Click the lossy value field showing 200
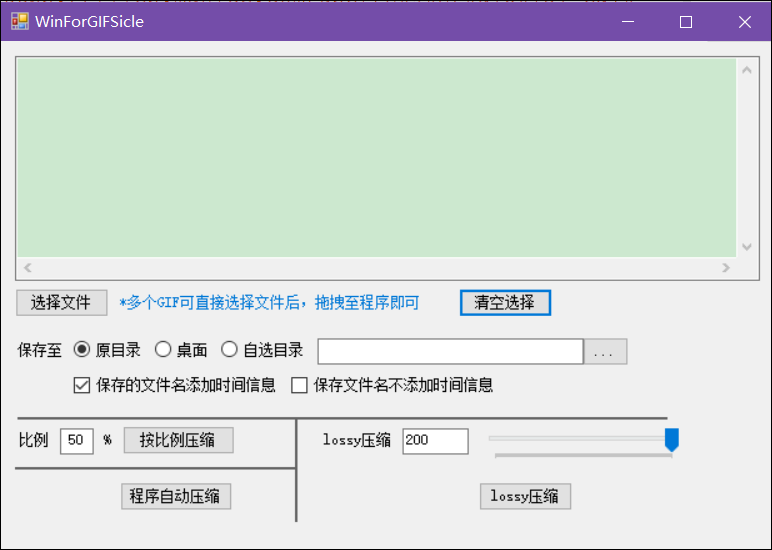 pyautogui.click(x=435, y=441)
